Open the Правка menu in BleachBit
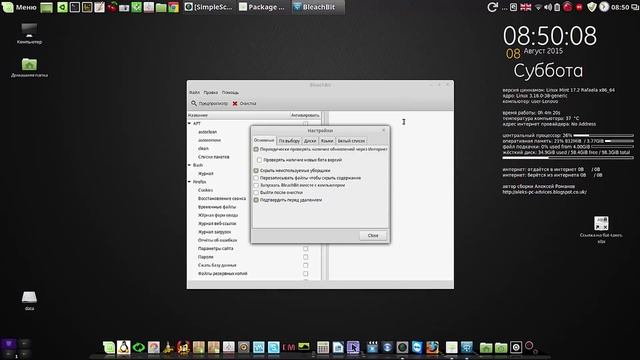 point(211,93)
